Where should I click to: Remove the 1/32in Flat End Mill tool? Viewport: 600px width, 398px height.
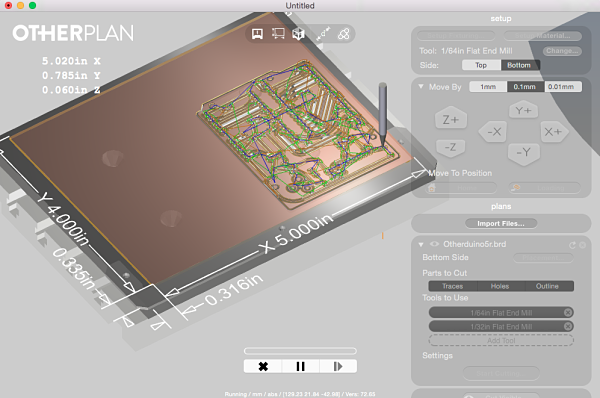(568, 326)
